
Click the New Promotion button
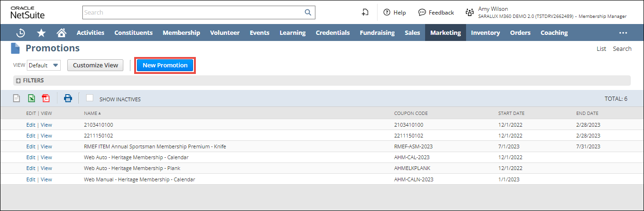pos(165,65)
